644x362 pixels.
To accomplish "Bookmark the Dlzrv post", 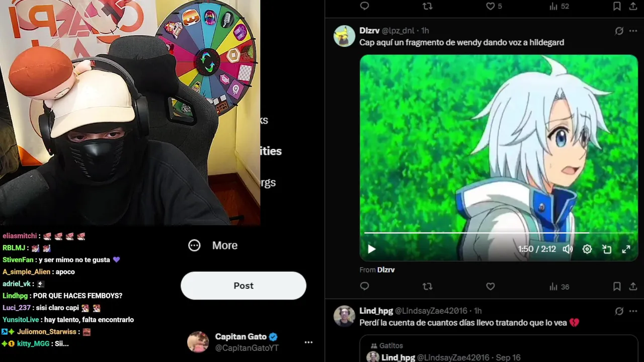I will (617, 286).
